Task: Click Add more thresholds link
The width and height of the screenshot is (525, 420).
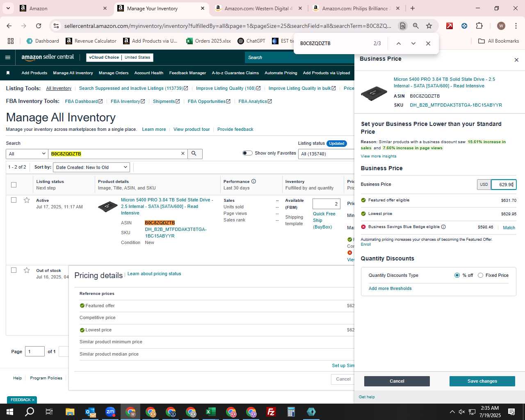Action: tap(390, 288)
